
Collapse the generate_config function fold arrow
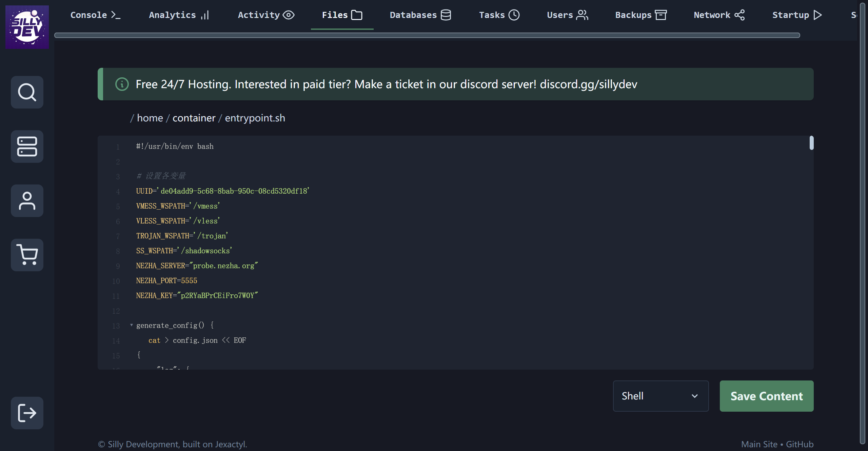pos(132,325)
